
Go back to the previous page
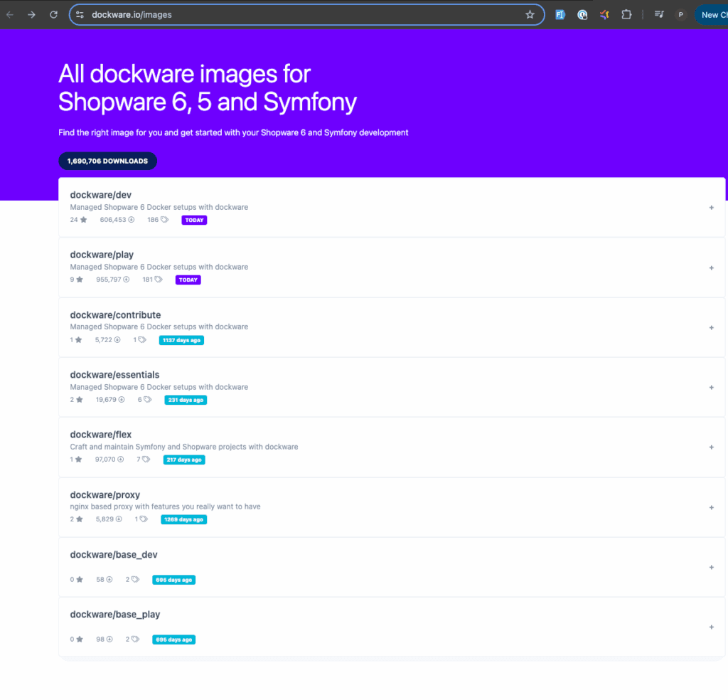10,15
